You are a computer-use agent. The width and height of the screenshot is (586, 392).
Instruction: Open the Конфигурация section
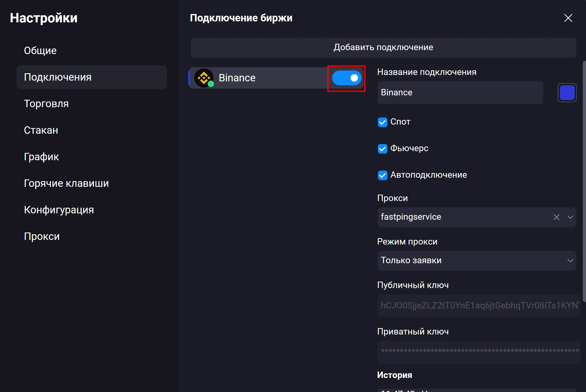pyautogui.click(x=59, y=210)
